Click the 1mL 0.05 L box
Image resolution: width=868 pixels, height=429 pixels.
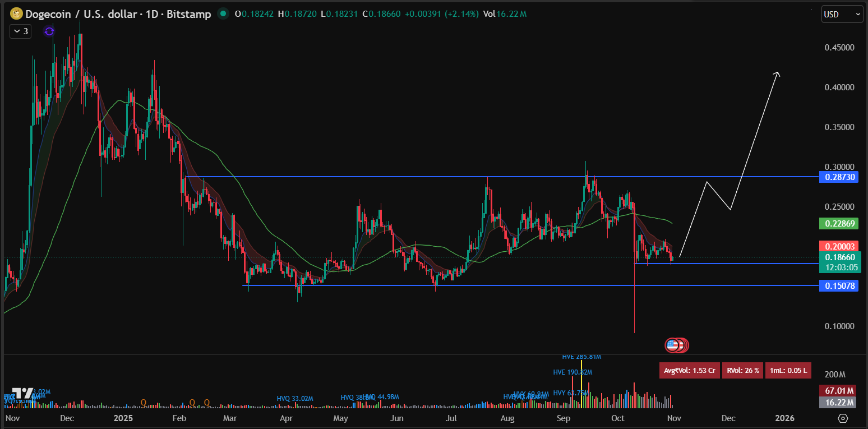(788, 371)
